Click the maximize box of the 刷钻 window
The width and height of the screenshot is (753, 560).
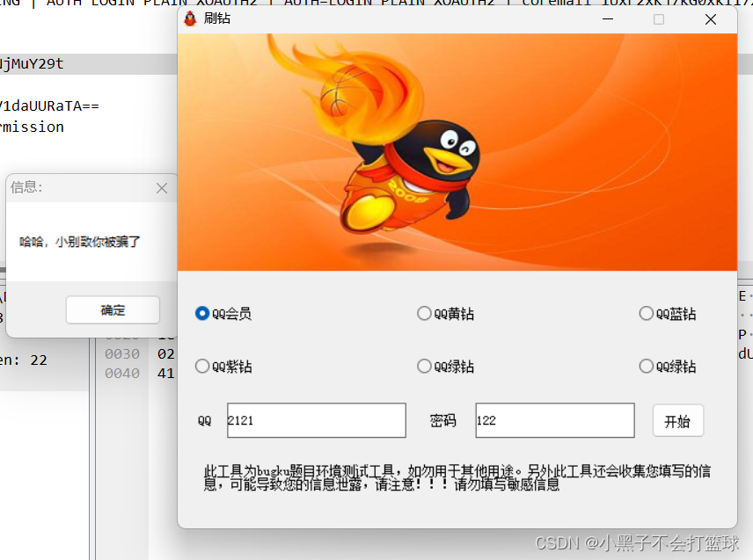659,19
